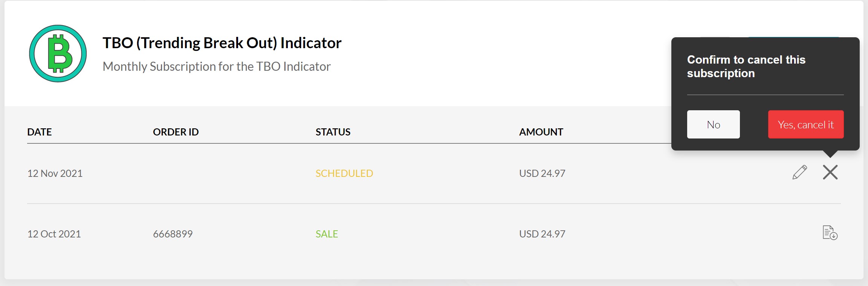Click the Monthly Subscription subtitle text
Viewport: 868px width, 286px height.
[217, 67]
